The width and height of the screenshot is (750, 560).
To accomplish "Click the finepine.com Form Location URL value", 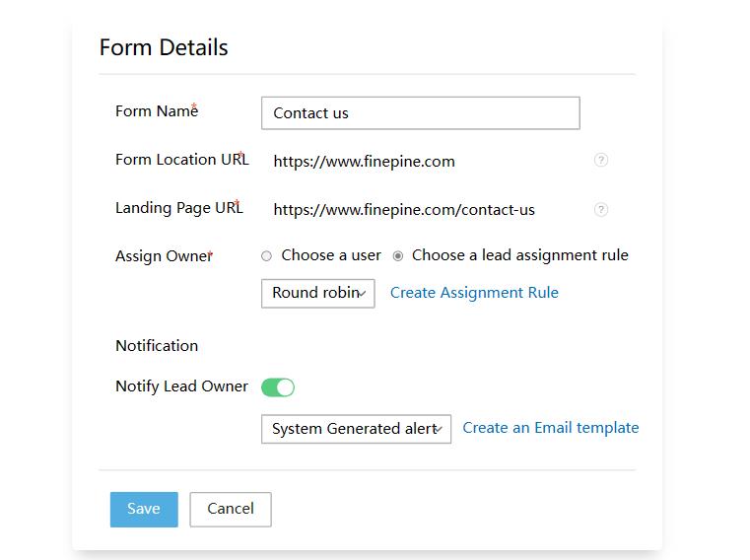I will tap(364, 161).
